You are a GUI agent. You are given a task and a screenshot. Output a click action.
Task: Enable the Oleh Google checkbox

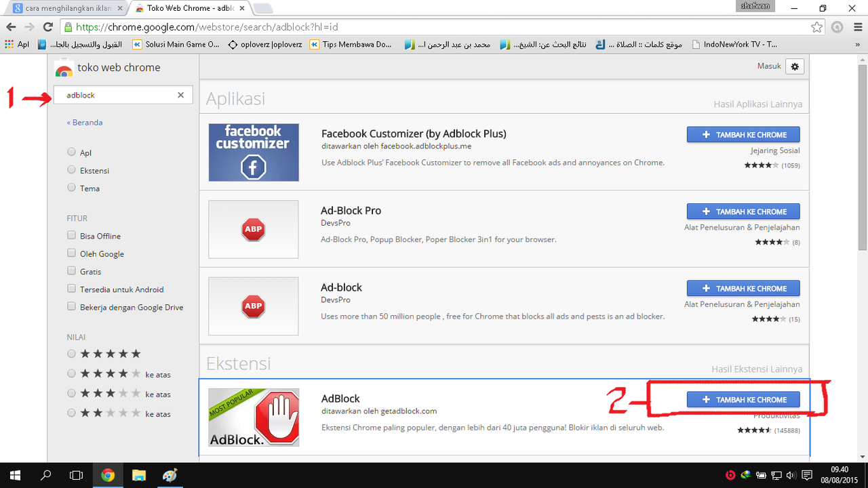(x=72, y=253)
